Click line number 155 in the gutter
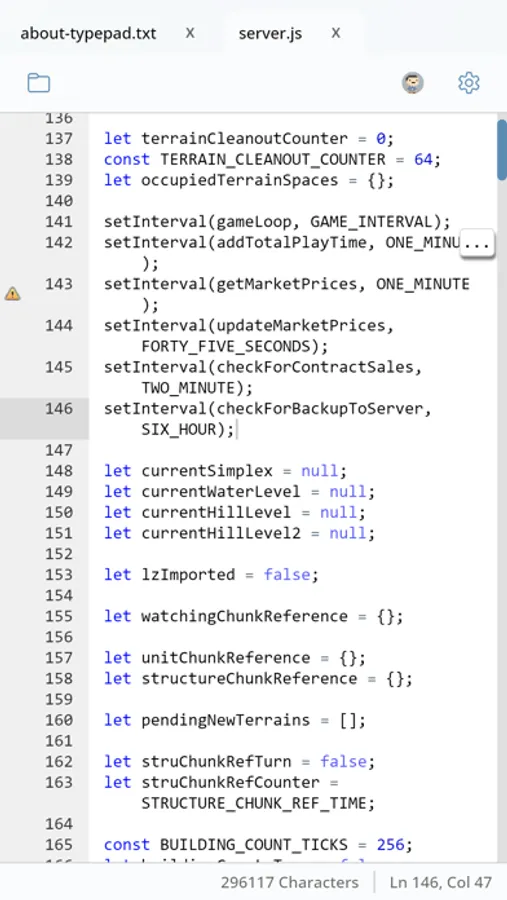507x900 pixels. (59, 616)
